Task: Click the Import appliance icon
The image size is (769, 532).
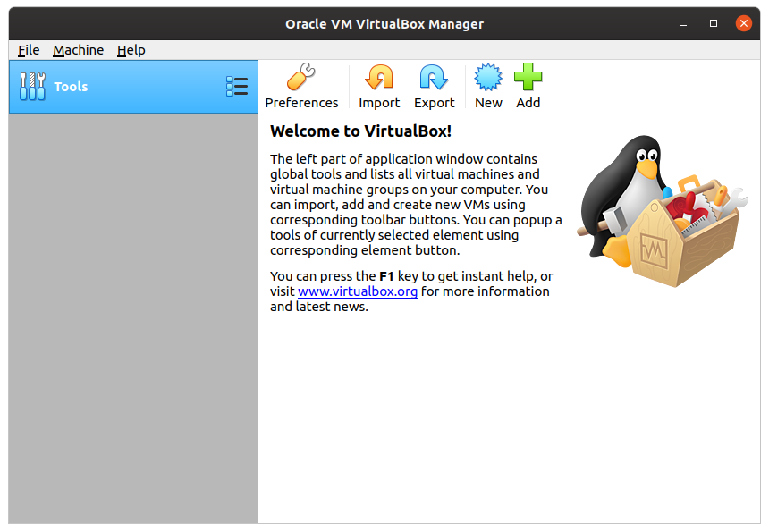Action: click(x=379, y=79)
